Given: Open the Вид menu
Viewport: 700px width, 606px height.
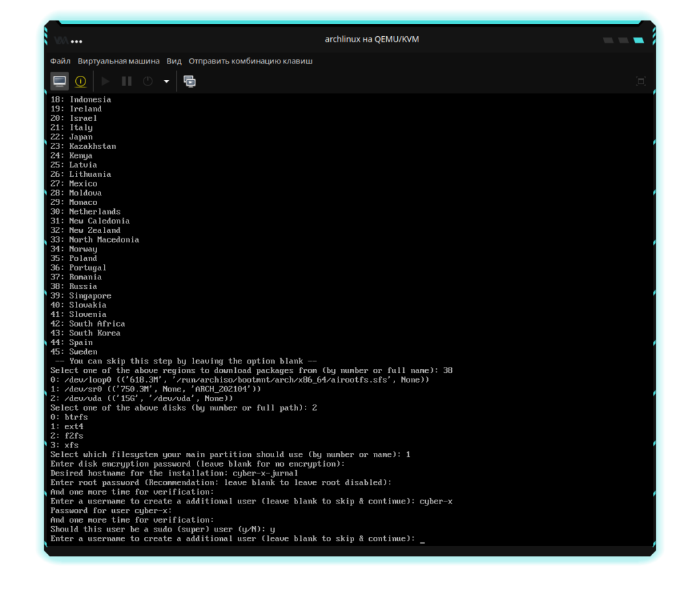Looking at the screenshot, I should (x=174, y=61).
